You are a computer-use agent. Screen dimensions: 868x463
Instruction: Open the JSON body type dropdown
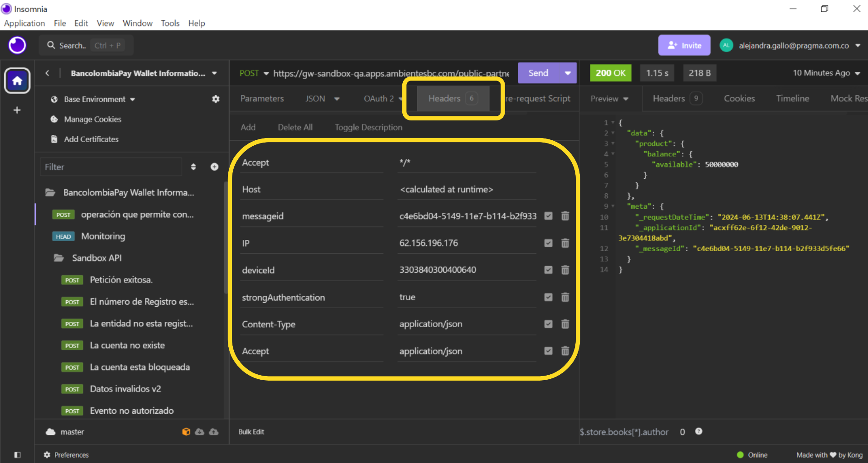[x=337, y=99]
